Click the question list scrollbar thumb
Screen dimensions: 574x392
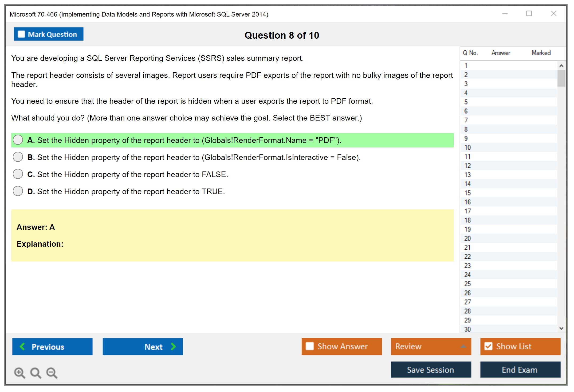561,78
